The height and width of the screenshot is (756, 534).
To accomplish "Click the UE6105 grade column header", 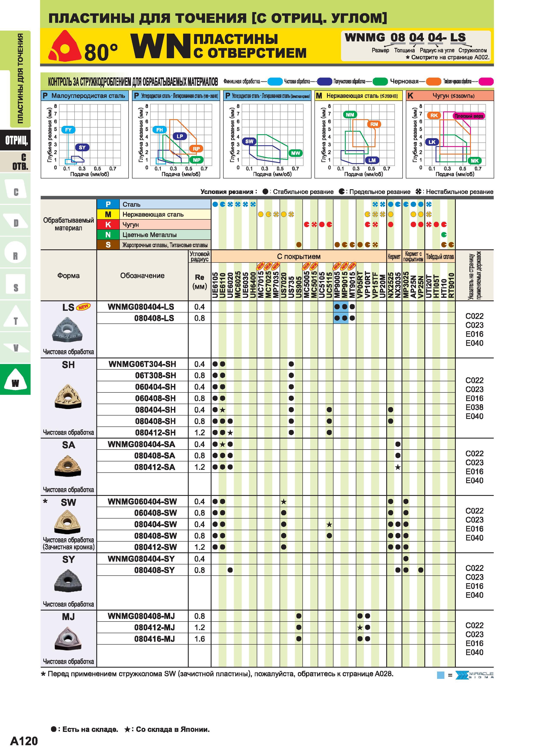I will 215,285.
